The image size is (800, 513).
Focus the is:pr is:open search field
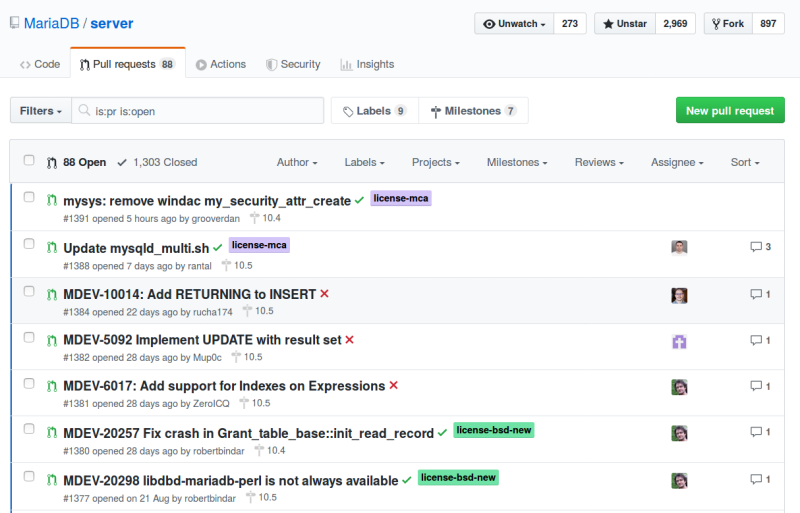click(x=198, y=111)
